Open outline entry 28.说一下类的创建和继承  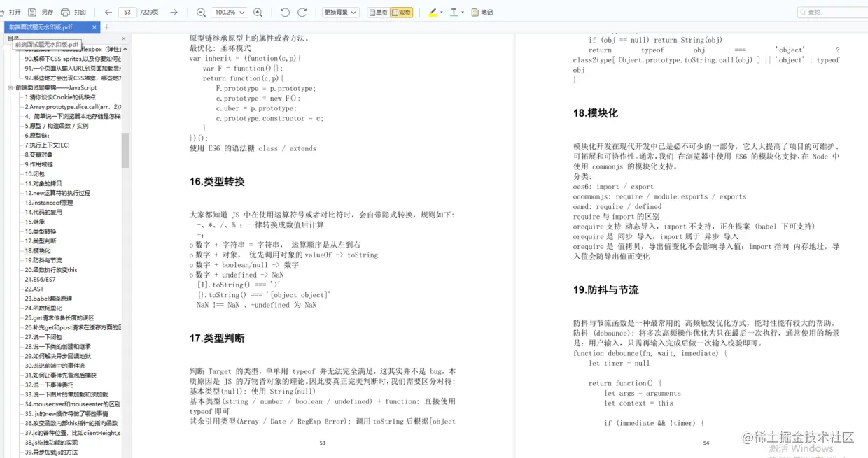[x=58, y=347]
